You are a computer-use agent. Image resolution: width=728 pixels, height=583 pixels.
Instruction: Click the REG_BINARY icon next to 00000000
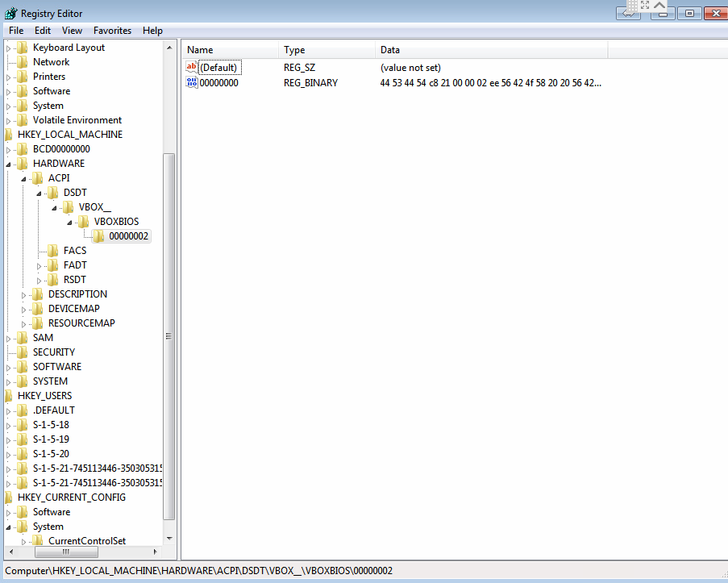pyautogui.click(x=192, y=82)
